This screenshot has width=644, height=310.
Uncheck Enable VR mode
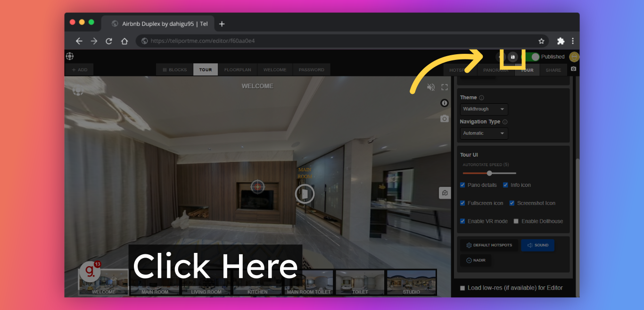[x=462, y=221]
